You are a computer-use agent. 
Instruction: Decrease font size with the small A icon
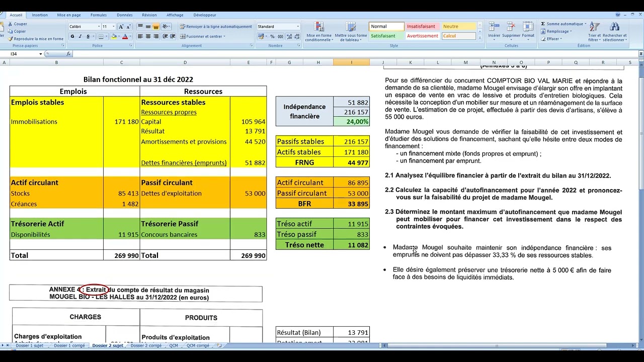[x=129, y=27]
